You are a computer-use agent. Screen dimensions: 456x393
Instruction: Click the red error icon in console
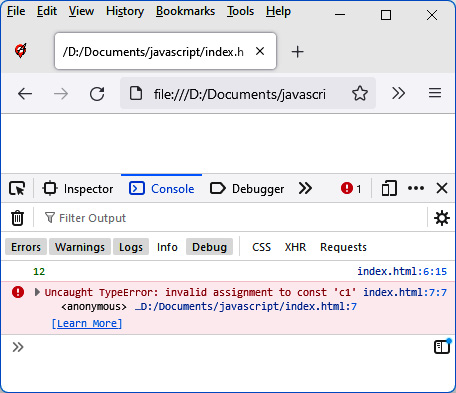point(18,292)
